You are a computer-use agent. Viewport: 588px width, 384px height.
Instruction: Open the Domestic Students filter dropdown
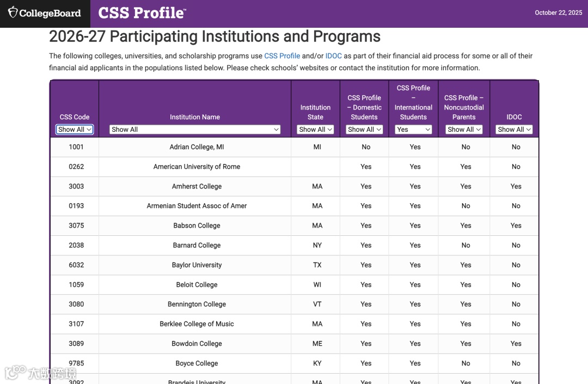pyautogui.click(x=364, y=130)
